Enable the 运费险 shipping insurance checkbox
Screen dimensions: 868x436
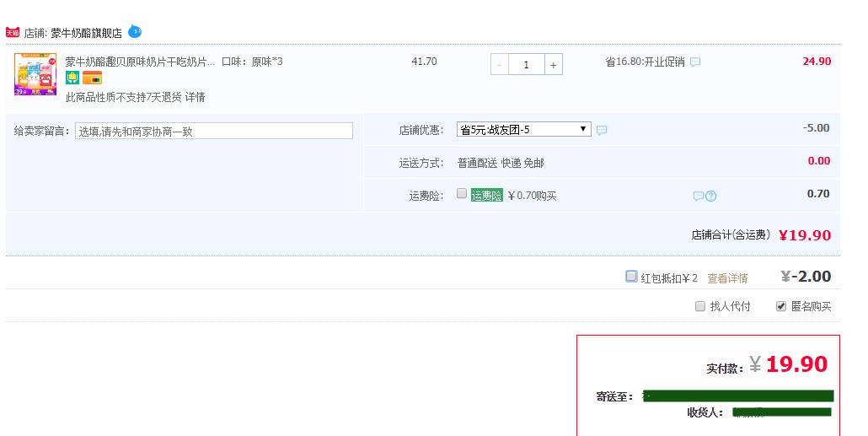click(x=462, y=193)
